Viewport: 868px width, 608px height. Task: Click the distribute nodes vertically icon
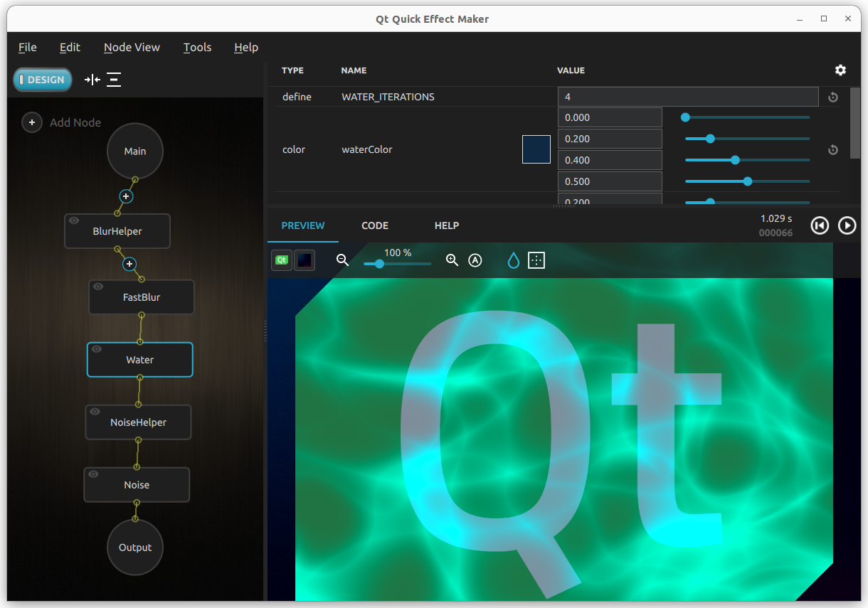coord(114,80)
